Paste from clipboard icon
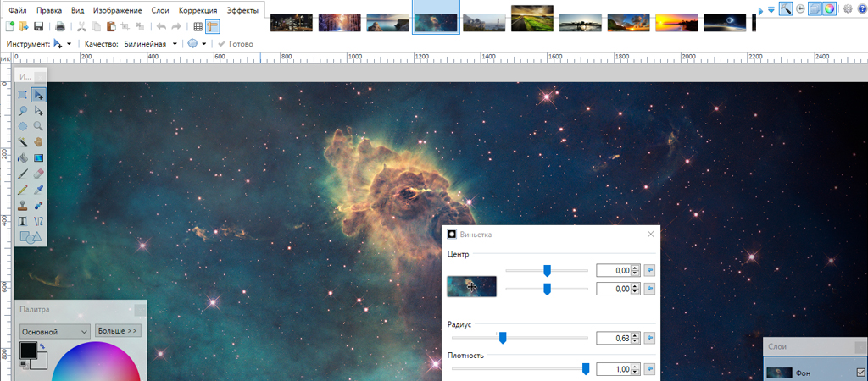868x381 pixels. coord(111,26)
